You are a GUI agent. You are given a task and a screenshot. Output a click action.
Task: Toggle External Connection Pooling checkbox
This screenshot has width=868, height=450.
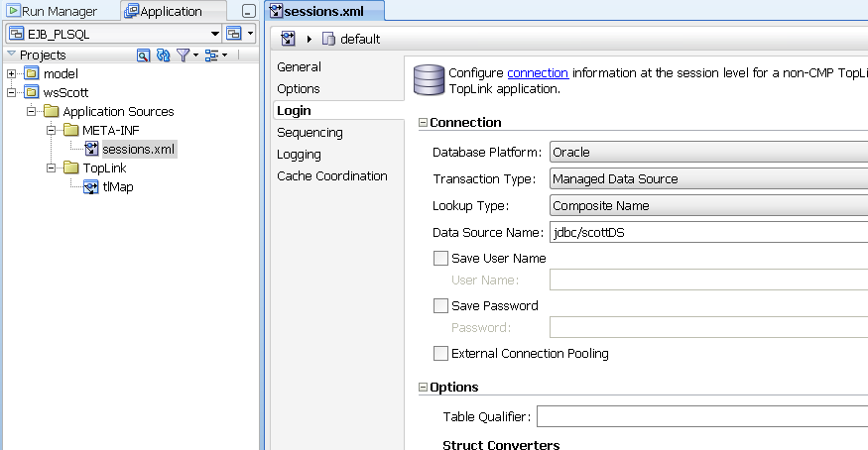coord(440,353)
